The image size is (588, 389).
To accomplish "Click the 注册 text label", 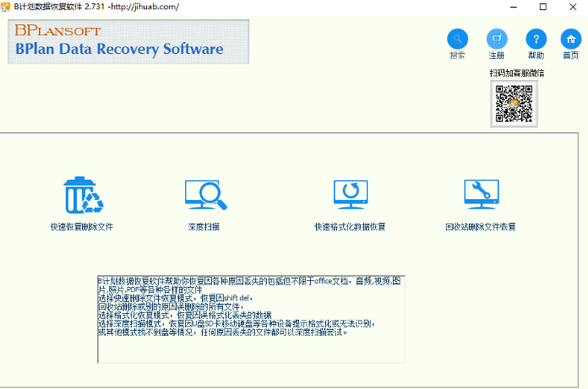I will [x=497, y=56].
